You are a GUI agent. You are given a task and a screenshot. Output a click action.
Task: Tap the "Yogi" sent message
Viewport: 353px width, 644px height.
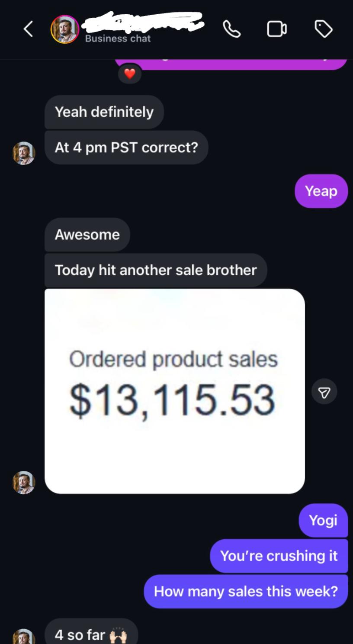click(x=323, y=520)
